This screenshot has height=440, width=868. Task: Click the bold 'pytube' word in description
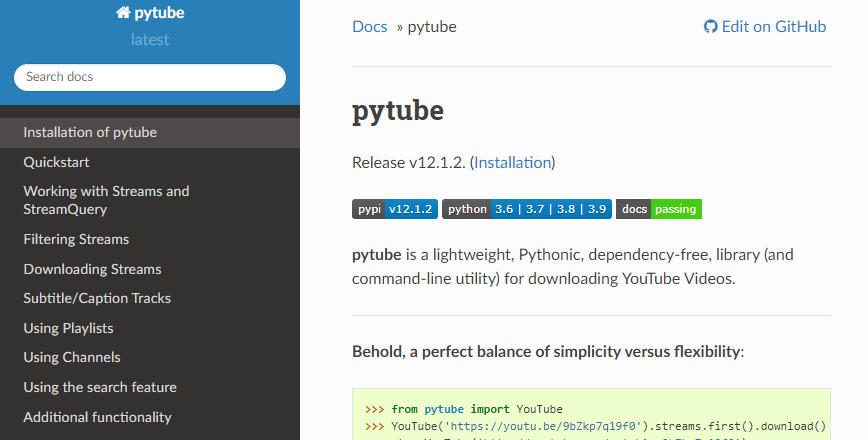376,255
